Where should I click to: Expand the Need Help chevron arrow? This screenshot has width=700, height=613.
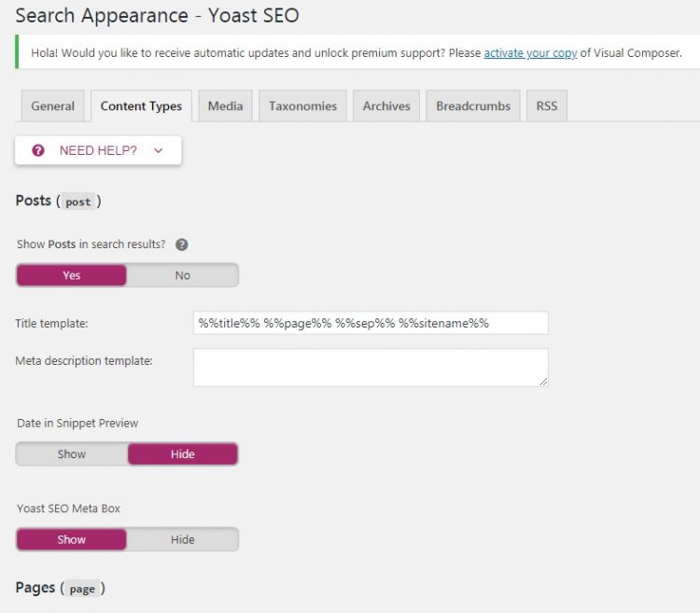coord(158,151)
